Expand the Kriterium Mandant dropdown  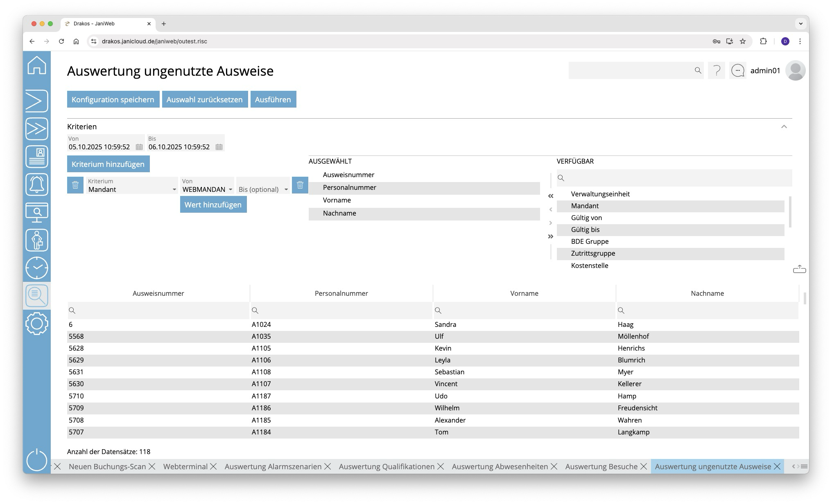174,189
